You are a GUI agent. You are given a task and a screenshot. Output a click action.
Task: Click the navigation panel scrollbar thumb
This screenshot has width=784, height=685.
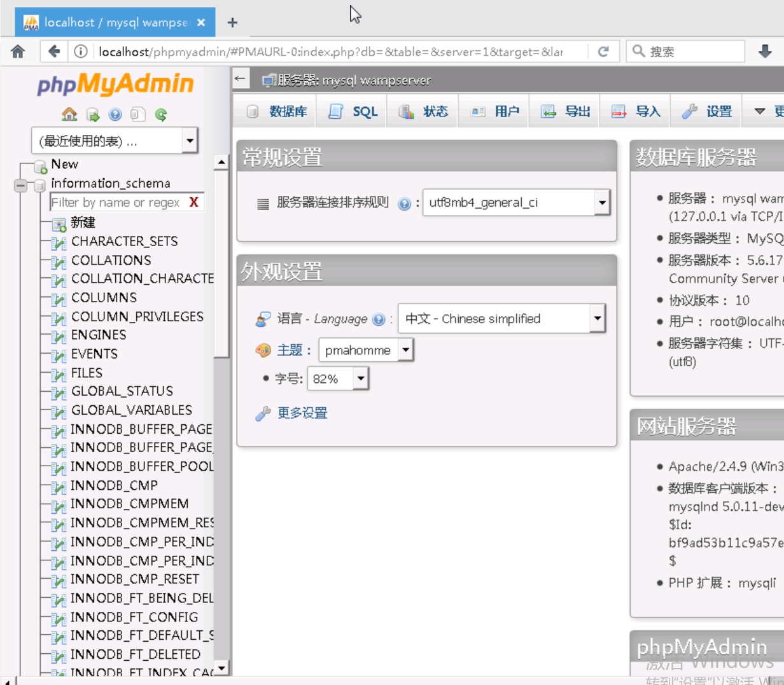[221, 265]
